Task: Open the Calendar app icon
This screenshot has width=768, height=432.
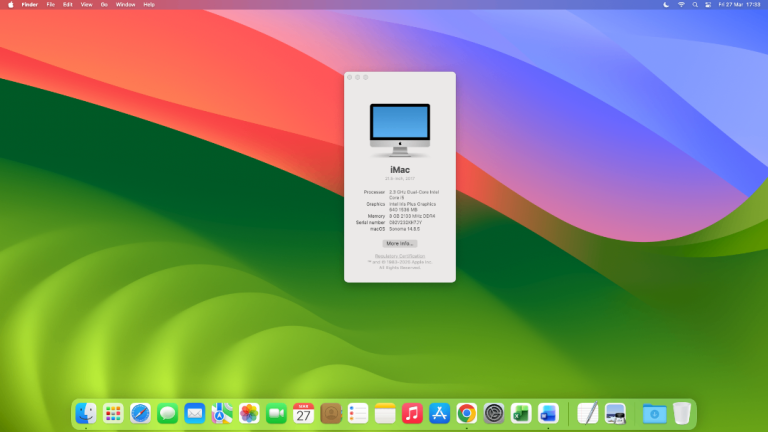Action: 303,413
